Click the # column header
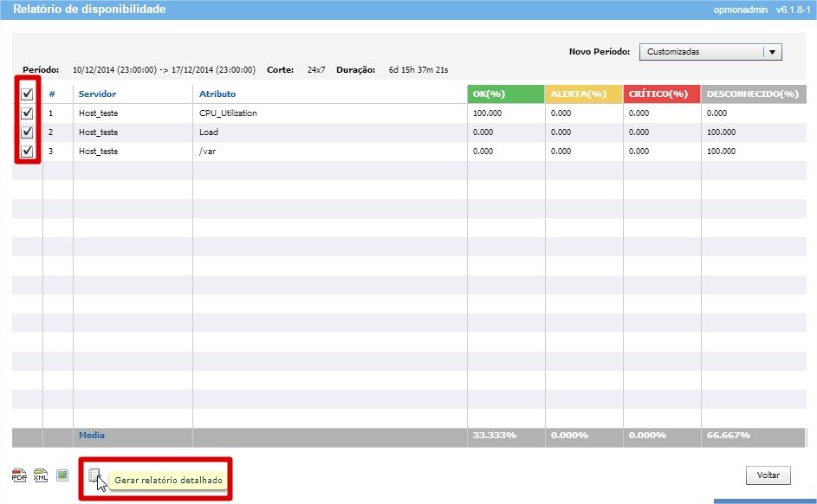817x504 pixels. tap(52, 94)
